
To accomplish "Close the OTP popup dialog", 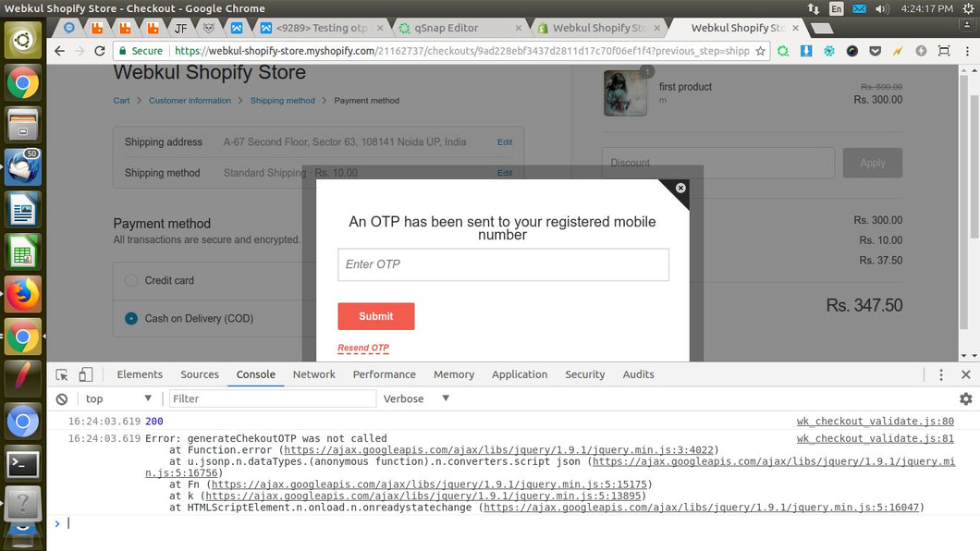I will pyautogui.click(x=680, y=189).
